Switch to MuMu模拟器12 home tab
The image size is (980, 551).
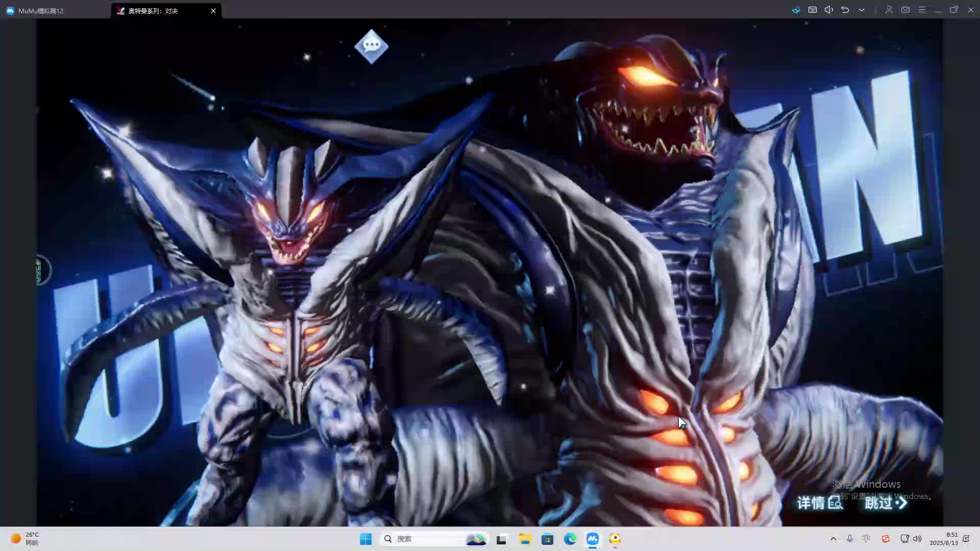coord(41,11)
